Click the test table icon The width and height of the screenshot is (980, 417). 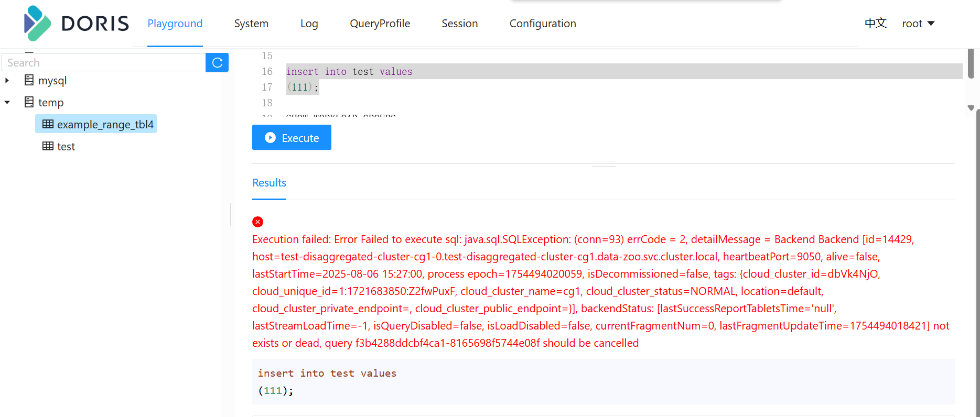pyautogui.click(x=48, y=146)
